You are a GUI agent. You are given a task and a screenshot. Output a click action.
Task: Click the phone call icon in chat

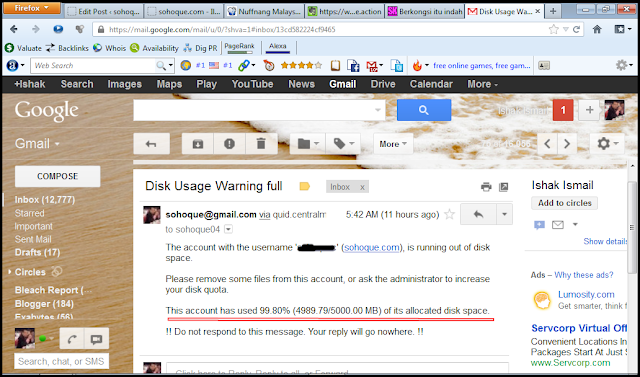(72, 339)
